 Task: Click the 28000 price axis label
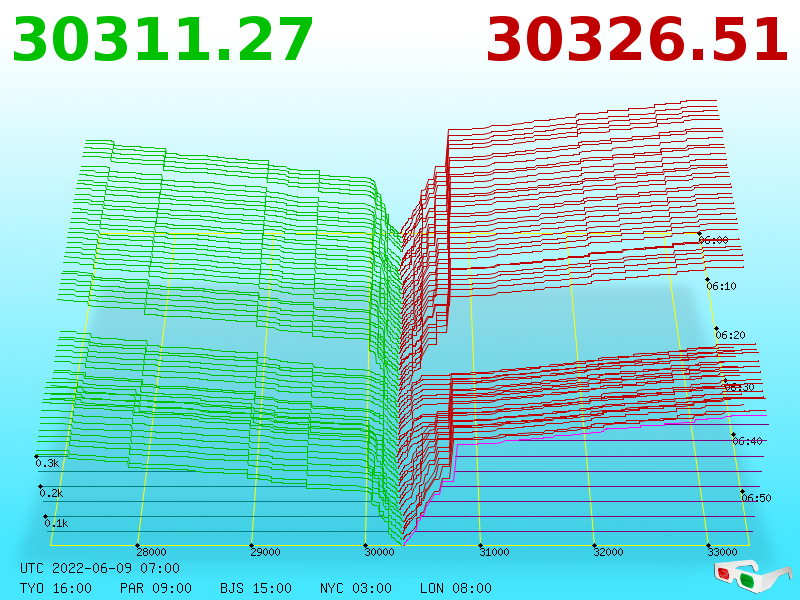click(x=152, y=552)
